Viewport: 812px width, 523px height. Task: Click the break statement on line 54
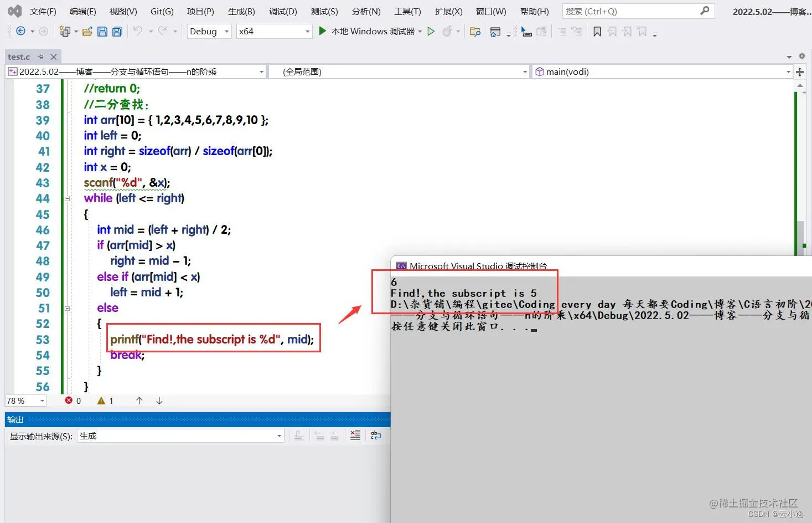coord(127,355)
